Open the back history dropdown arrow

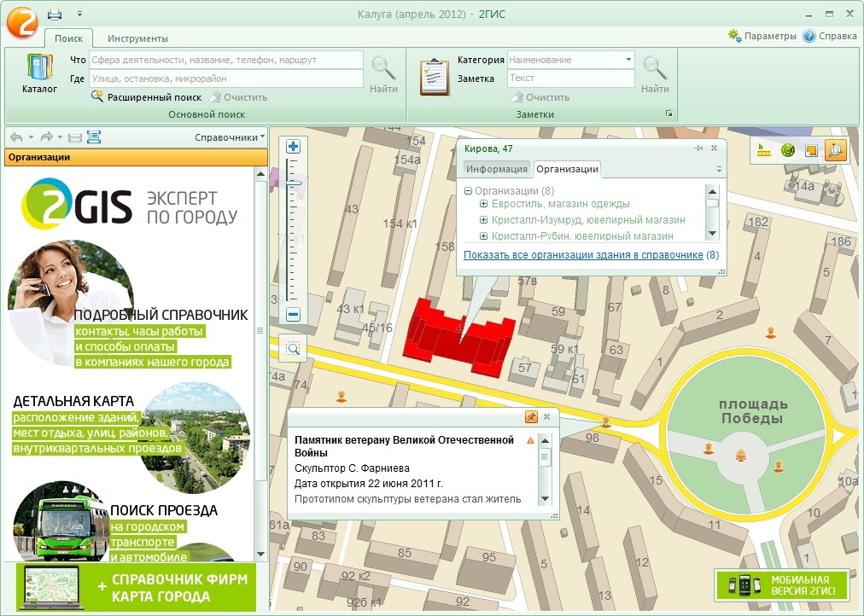coord(31,137)
